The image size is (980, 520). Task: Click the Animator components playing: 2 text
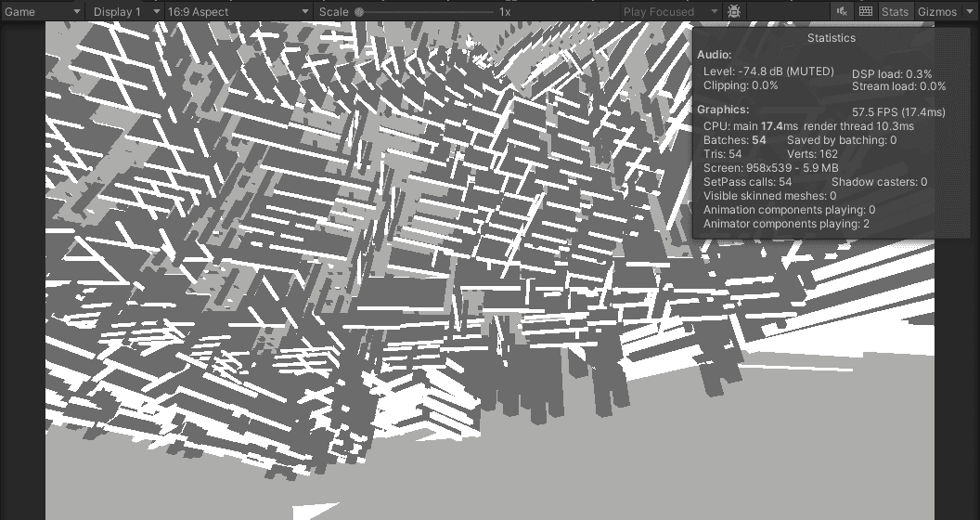pyautogui.click(x=786, y=224)
